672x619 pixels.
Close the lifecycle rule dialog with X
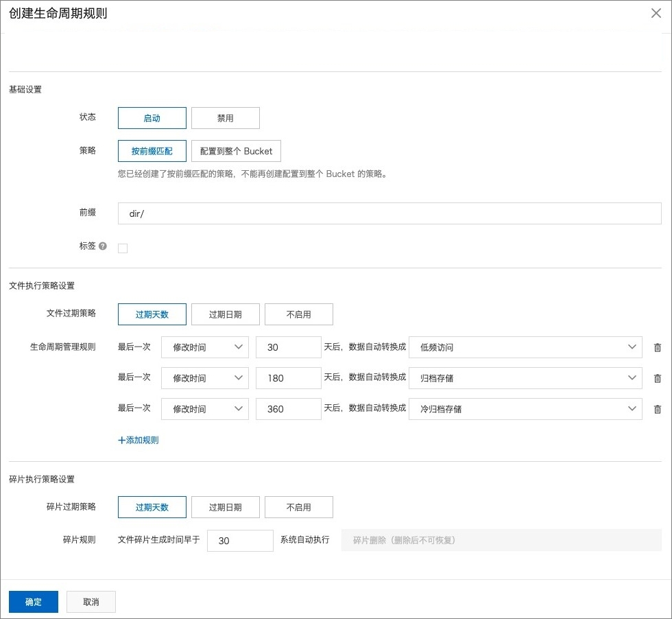click(656, 14)
